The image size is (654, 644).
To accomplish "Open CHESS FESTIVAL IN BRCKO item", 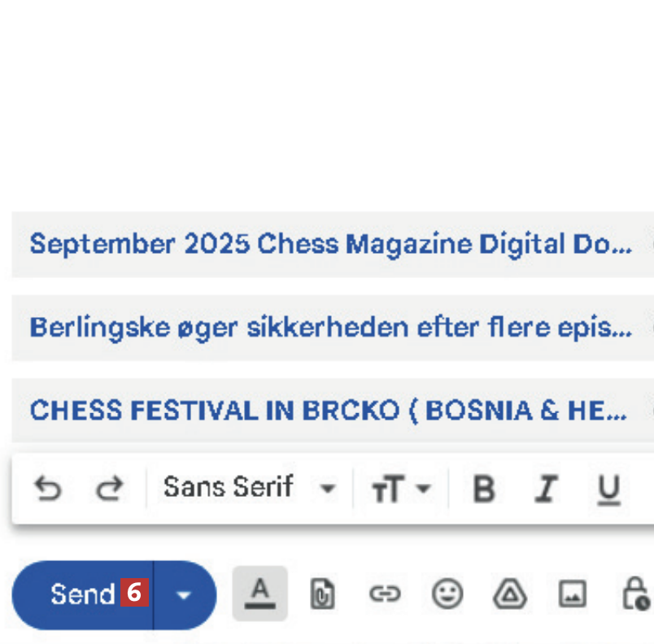I will (329, 411).
